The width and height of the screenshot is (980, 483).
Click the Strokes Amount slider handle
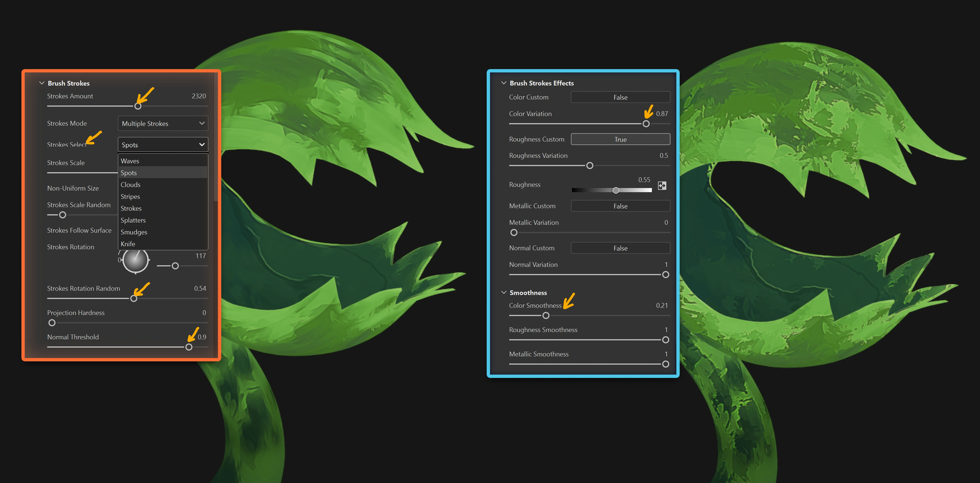(x=138, y=106)
